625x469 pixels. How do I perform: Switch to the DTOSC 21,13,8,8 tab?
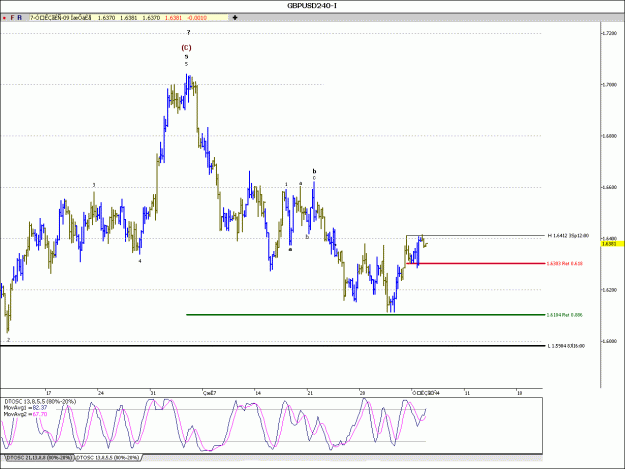point(39,457)
